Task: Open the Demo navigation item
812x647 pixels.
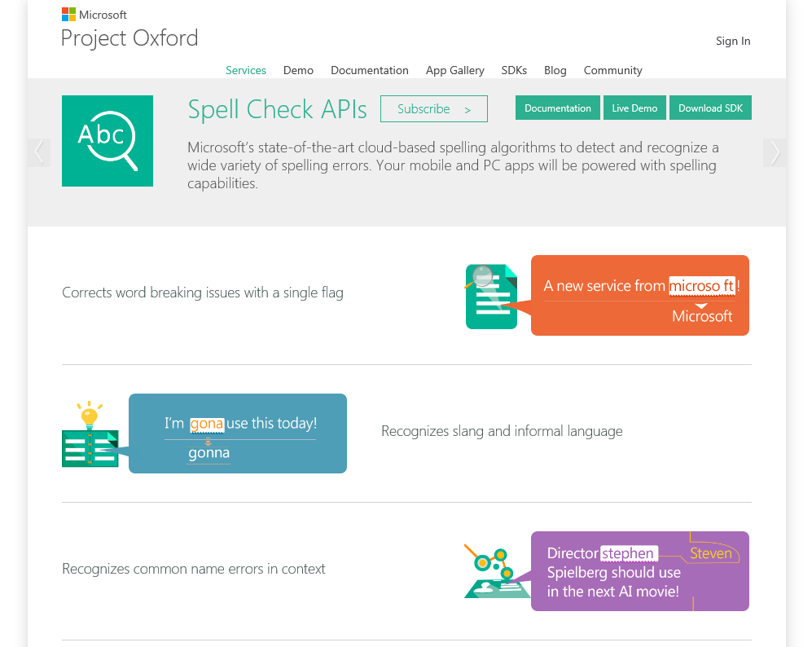Action: [298, 70]
